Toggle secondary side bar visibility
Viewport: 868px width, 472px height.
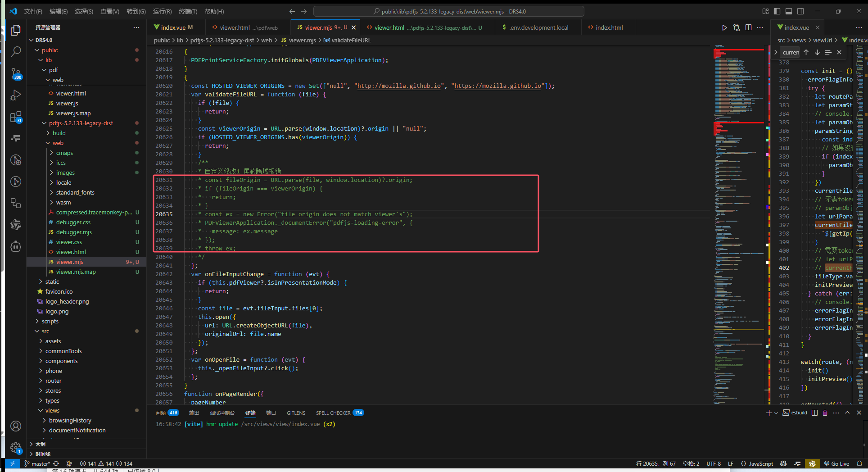pos(800,11)
